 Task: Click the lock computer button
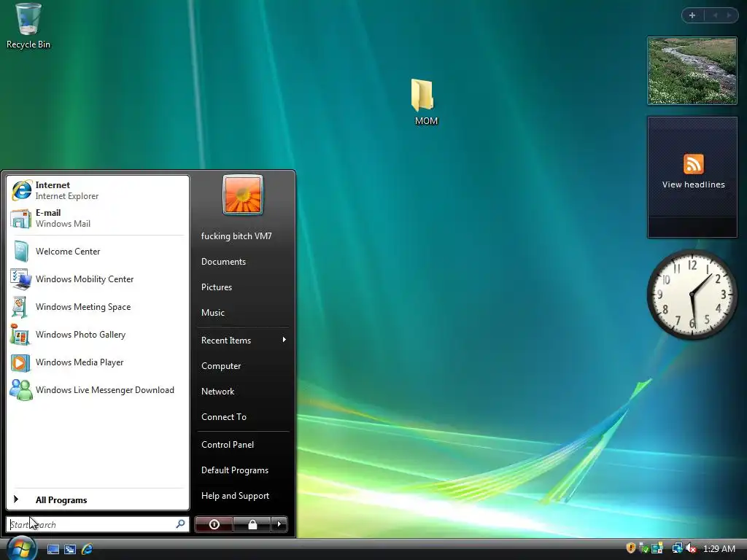(252, 524)
